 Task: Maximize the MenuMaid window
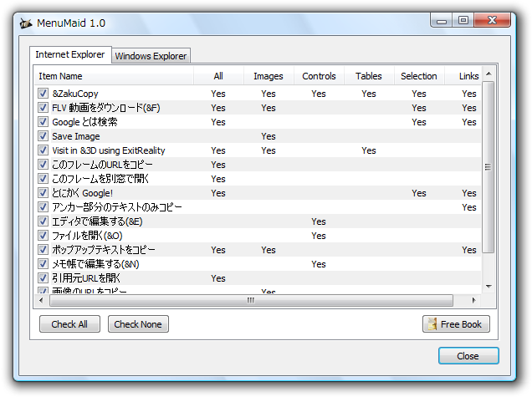(463, 20)
